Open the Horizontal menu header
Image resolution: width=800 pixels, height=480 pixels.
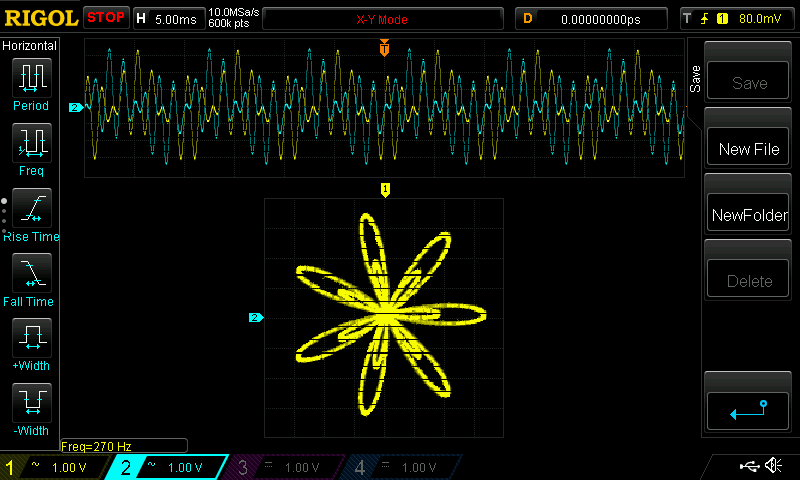[30, 46]
